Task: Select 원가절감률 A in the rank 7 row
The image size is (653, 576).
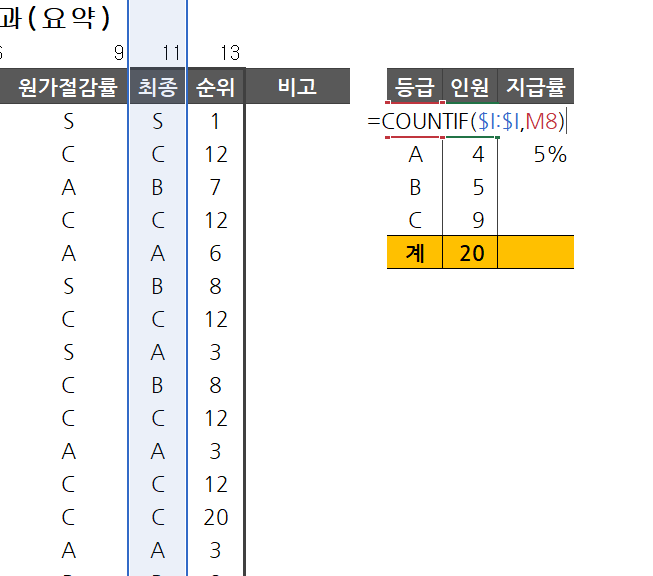Action: (69, 187)
